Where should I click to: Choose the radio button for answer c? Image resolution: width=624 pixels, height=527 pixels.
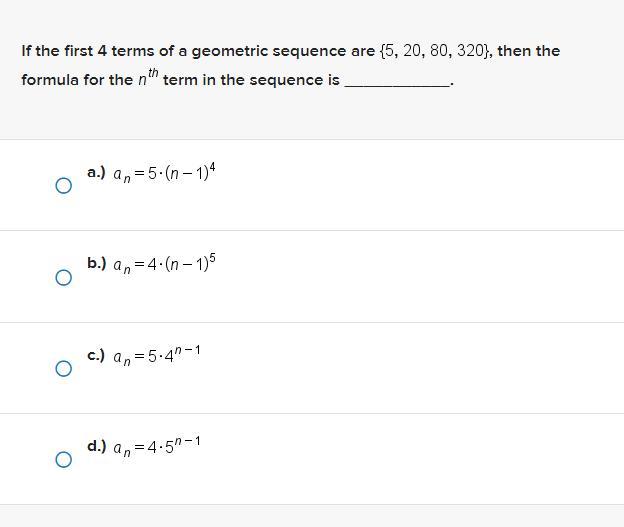coord(63,368)
